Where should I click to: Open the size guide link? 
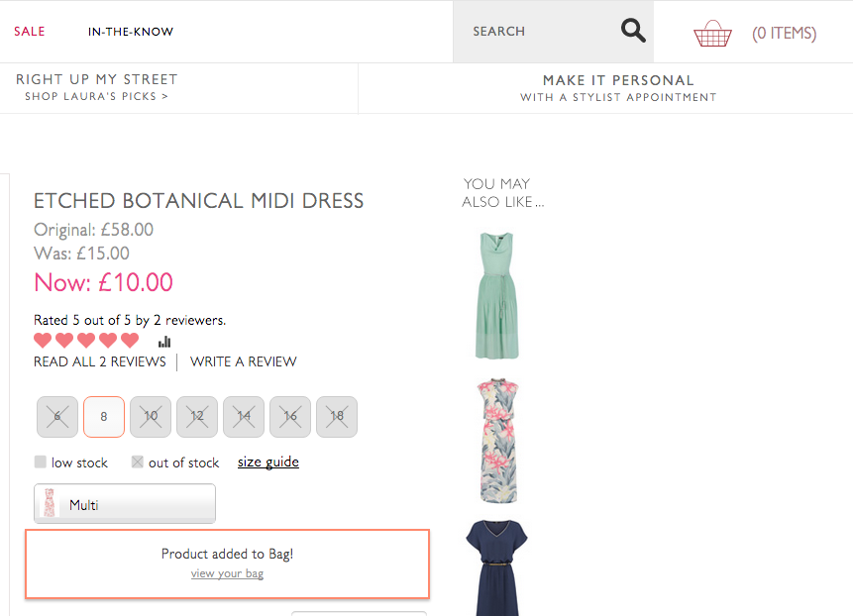pyautogui.click(x=268, y=462)
